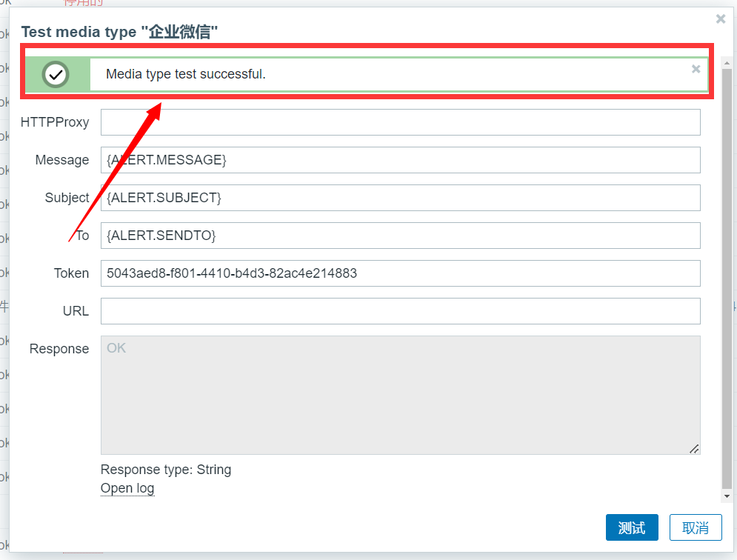Dismiss the success message banner
737x560 pixels.
coord(696,69)
